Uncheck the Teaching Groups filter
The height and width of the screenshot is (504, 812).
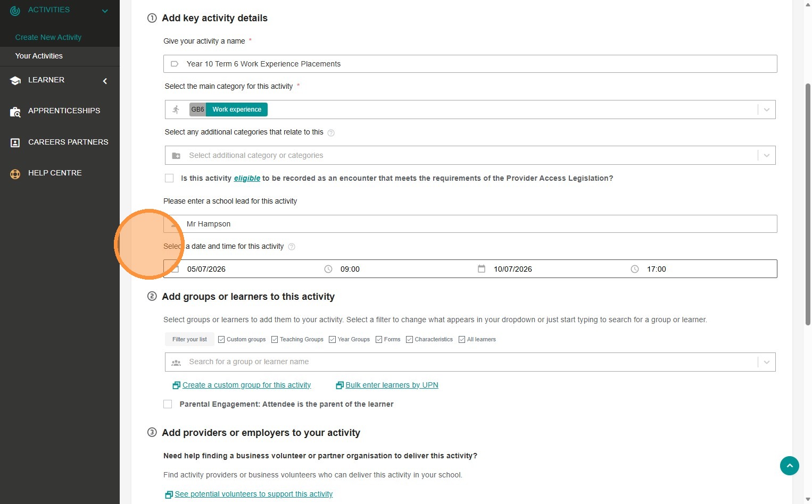pyautogui.click(x=275, y=339)
